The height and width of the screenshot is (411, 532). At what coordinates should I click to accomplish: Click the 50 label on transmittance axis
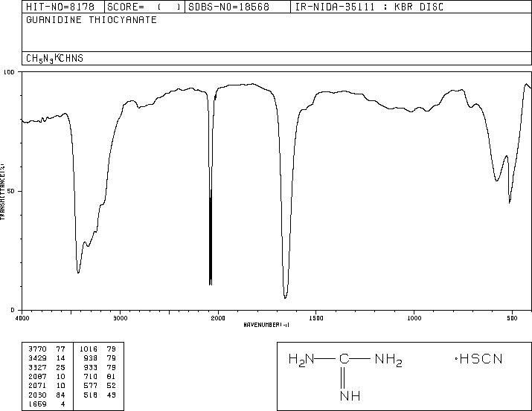tap(11, 191)
